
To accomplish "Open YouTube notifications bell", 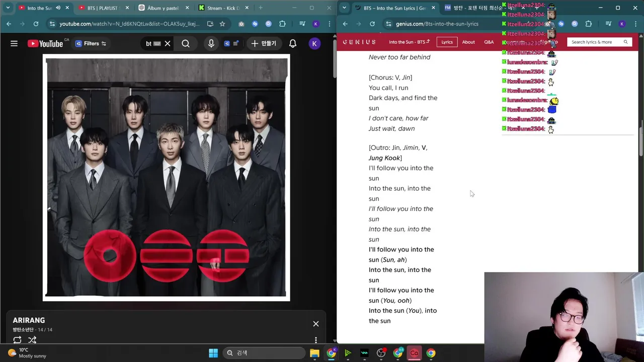I will (293, 44).
